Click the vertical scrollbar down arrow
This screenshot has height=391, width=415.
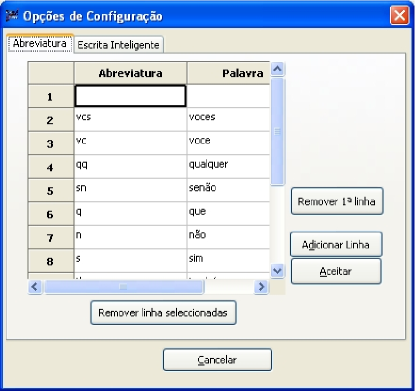277,270
